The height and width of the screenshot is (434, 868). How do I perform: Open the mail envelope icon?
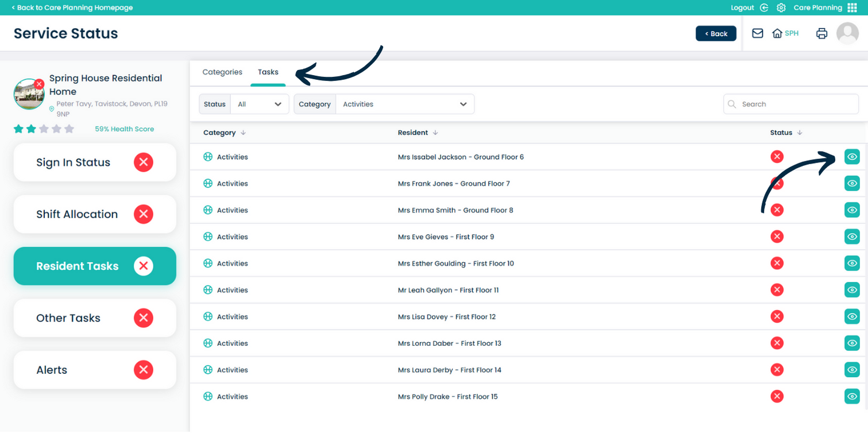(757, 33)
